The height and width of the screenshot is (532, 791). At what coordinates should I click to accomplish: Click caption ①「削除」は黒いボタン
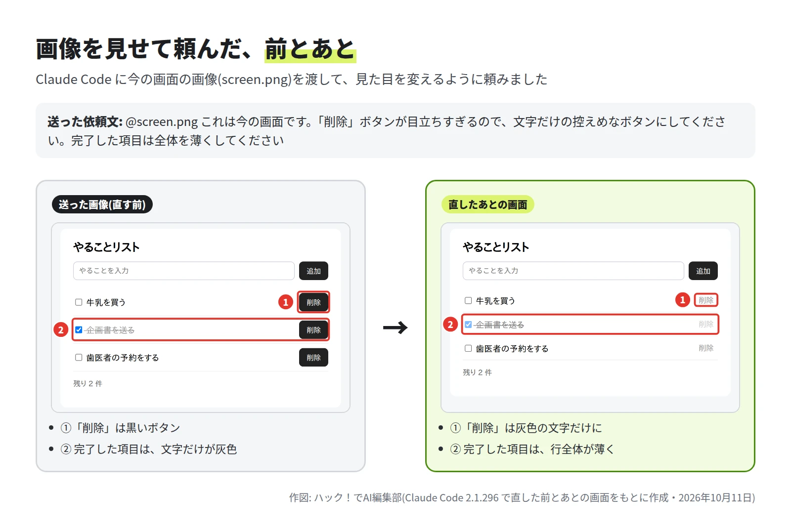point(120,428)
